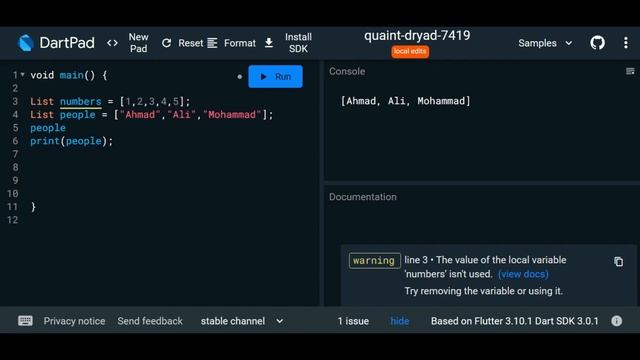The width and height of the screenshot is (640, 360).
Task: Click the info icon near SDK version
Action: pos(617,321)
